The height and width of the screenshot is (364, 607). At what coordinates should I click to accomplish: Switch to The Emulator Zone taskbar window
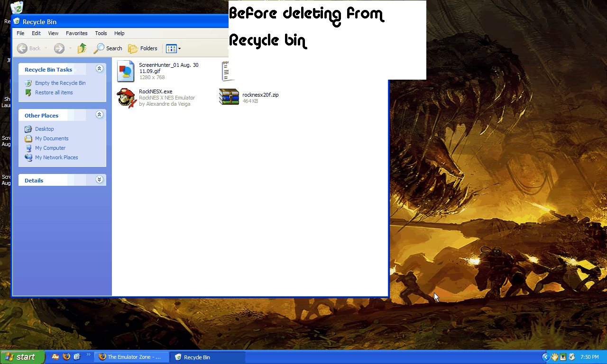coord(132,357)
